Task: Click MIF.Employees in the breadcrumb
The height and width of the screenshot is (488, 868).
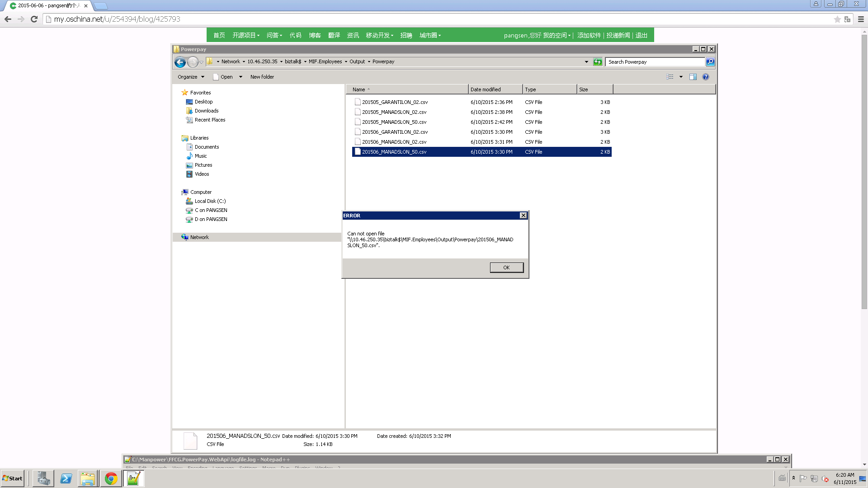Action: [325, 61]
